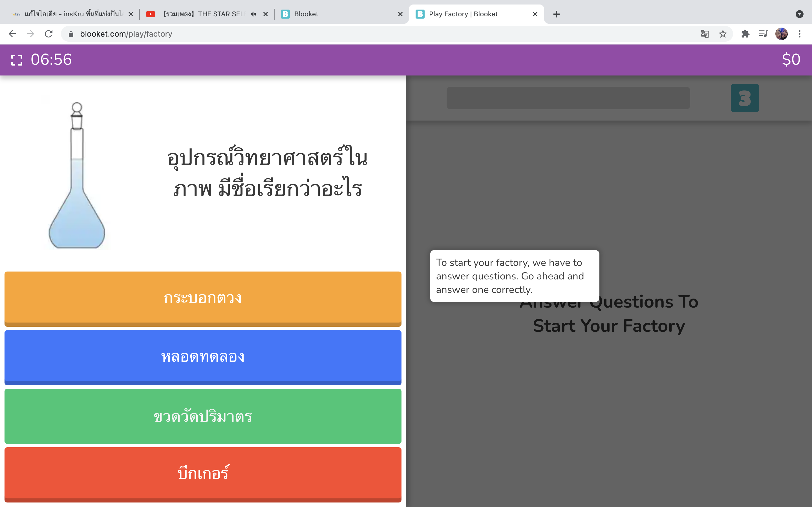Click the site security padlock icon

[x=70, y=34]
